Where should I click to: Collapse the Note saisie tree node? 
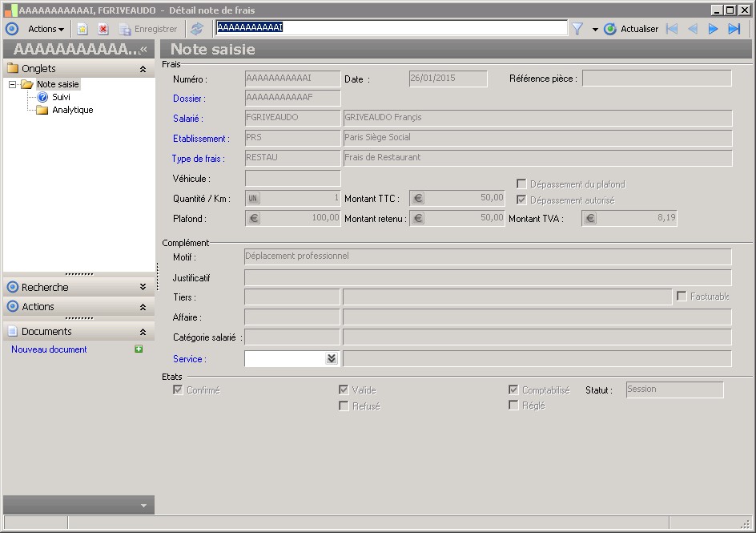(13, 84)
